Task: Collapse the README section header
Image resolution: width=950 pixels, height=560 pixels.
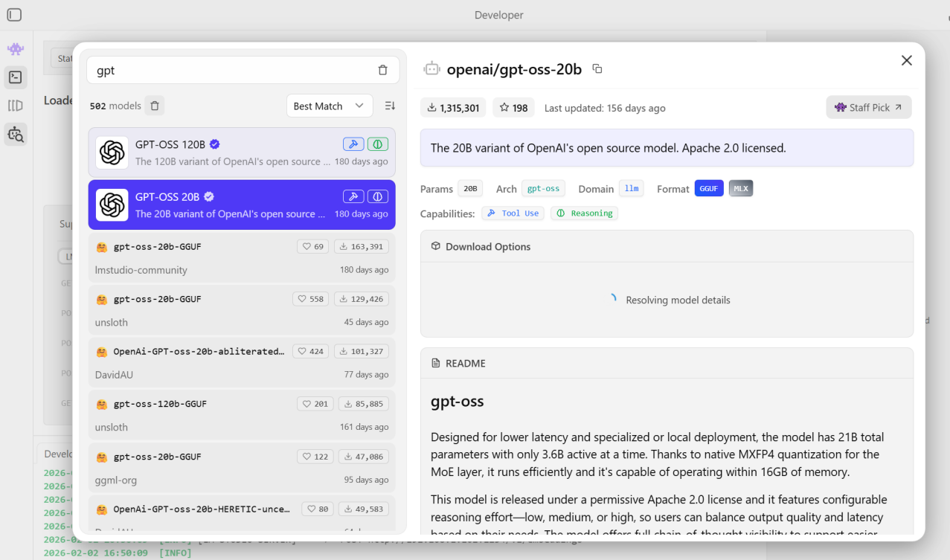Action: point(465,364)
